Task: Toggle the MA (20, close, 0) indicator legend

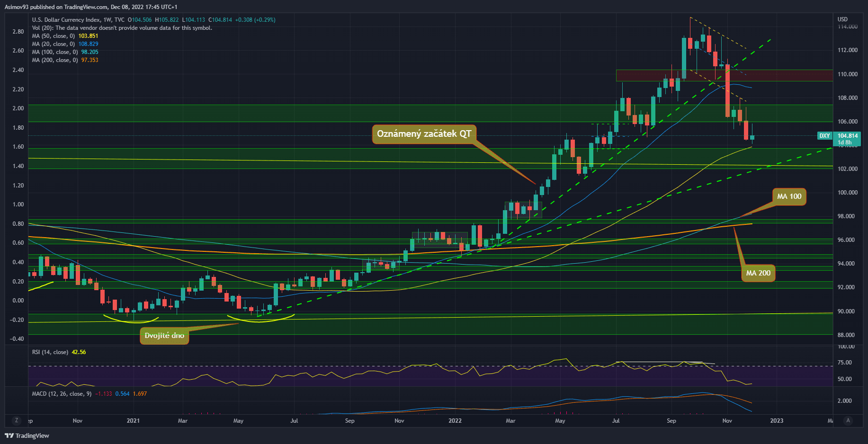Action: (53, 44)
